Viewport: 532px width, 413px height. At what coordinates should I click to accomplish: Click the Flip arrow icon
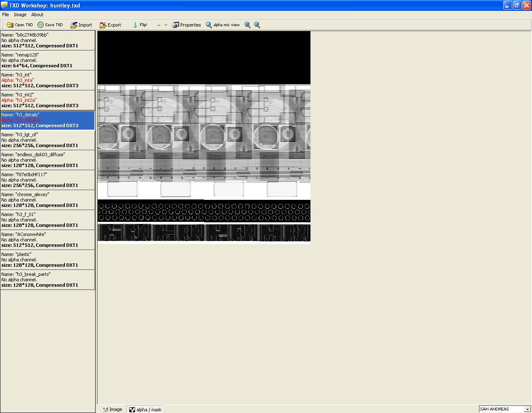pos(135,25)
